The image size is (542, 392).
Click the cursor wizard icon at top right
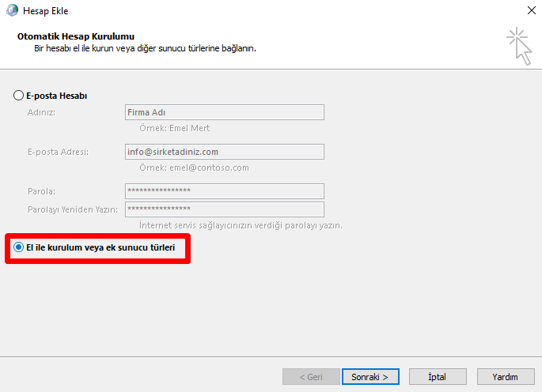click(519, 45)
